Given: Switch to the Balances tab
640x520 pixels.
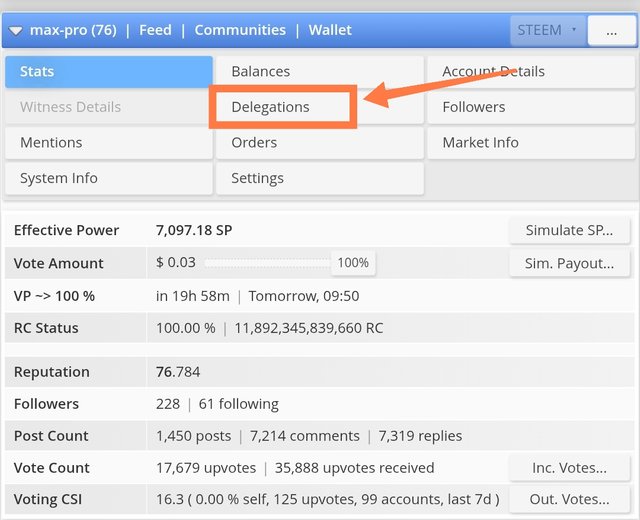Looking at the screenshot, I should click(x=320, y=72).
